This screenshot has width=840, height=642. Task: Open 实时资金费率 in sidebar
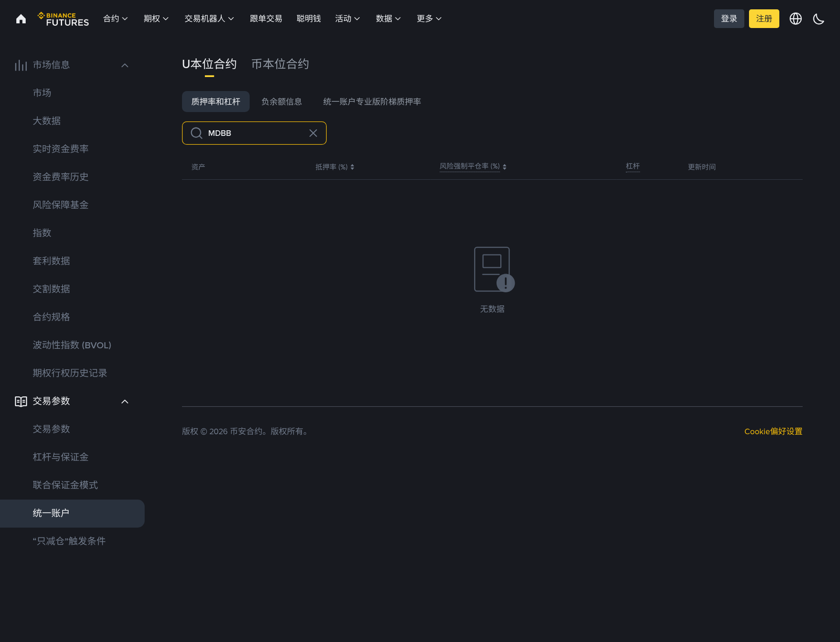click(x=61, y=149)
